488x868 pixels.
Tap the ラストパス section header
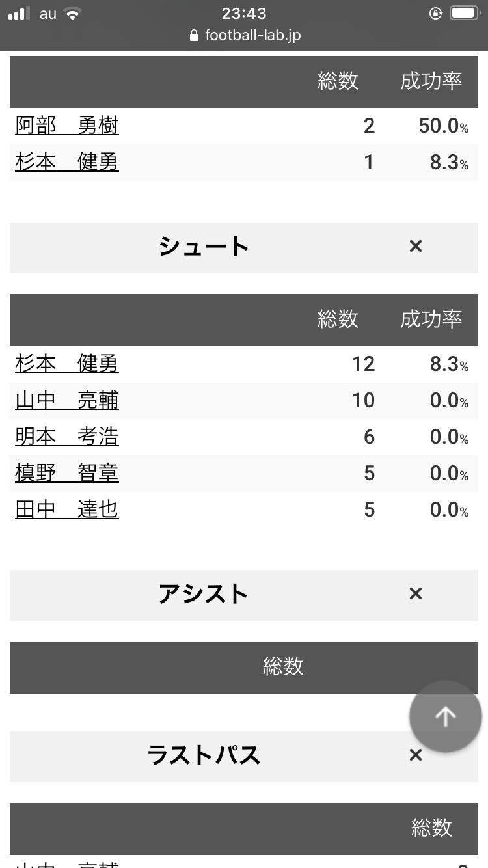[x=204, y=755]
